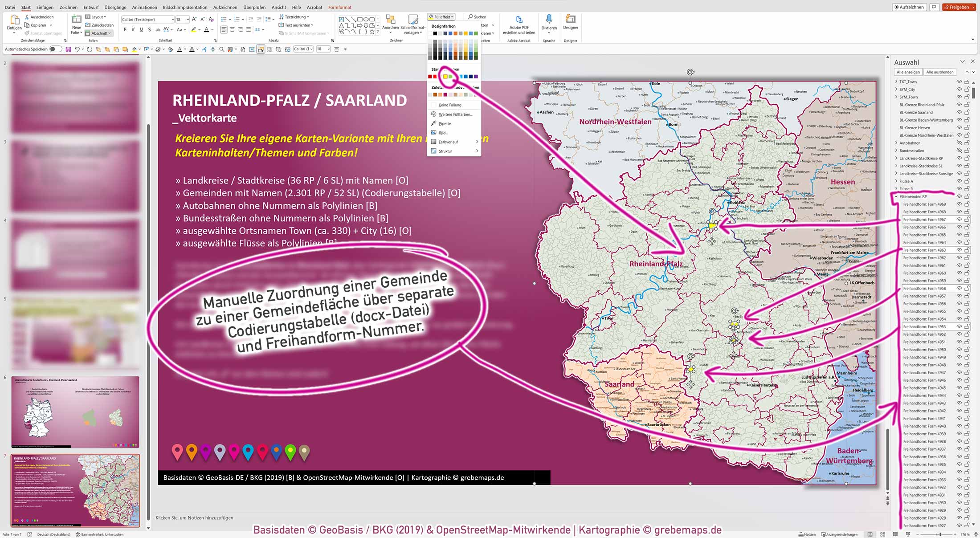Switch to the Einfügen ribbon tab
This screenshot has height=538, width=980.
coord(45,7)
